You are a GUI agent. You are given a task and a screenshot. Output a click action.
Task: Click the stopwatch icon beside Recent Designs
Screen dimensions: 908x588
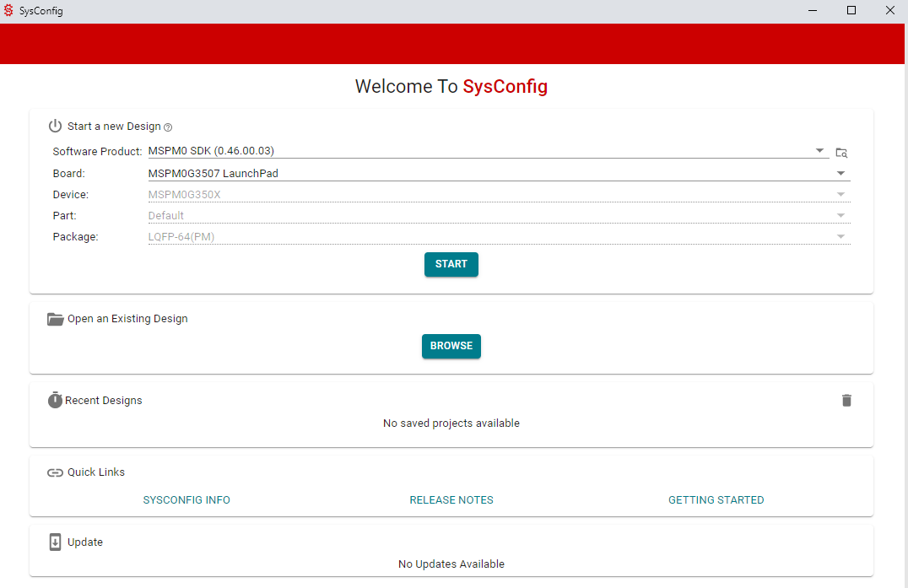coord(55,400)
